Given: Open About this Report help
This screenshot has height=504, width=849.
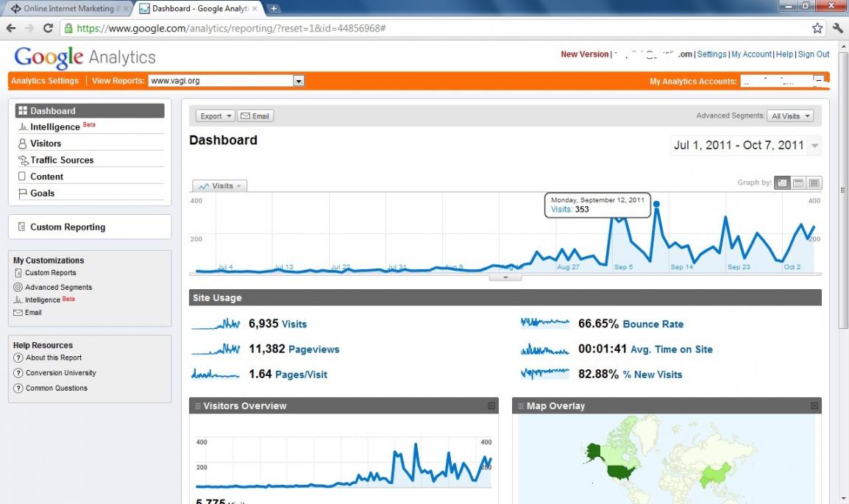Looking at the screenshot, I should click(x=54, y=358).
